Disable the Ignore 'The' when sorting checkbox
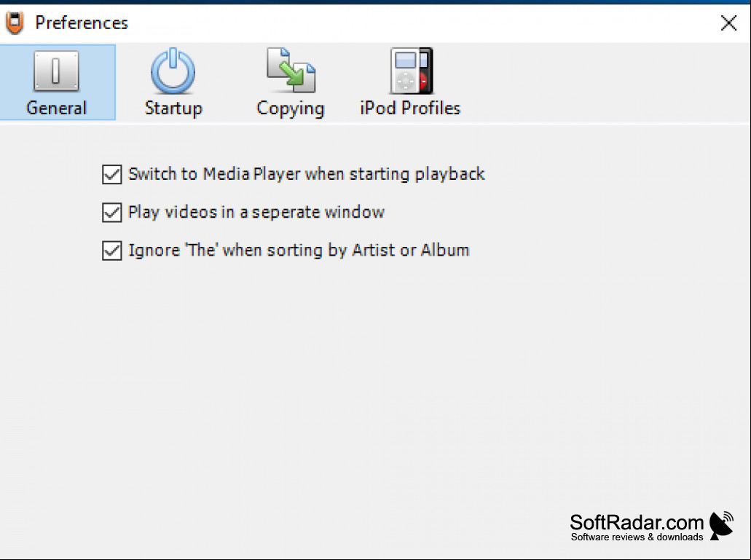The height and width of the screenshot is (560, 751). 111,251
